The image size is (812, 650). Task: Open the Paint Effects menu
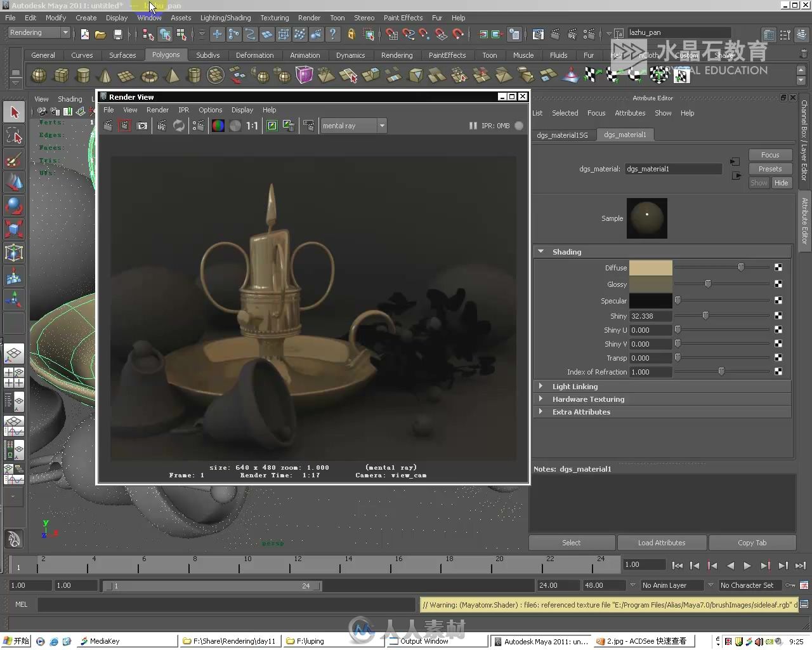[403, 18]
